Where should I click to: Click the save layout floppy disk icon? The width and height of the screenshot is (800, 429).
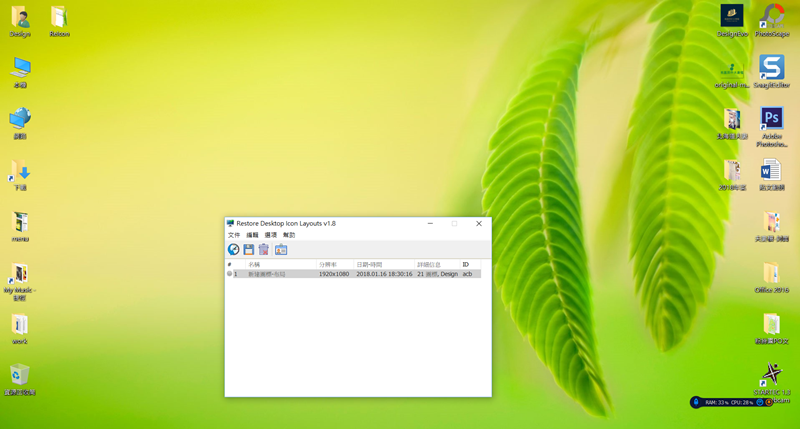pos(248,249)
